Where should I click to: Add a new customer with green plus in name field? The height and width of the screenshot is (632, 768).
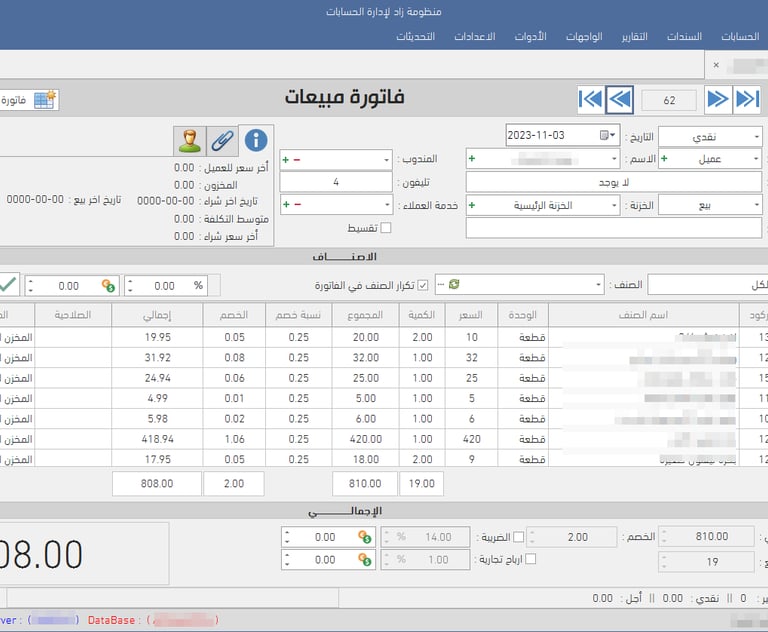(x=472, y=159)
